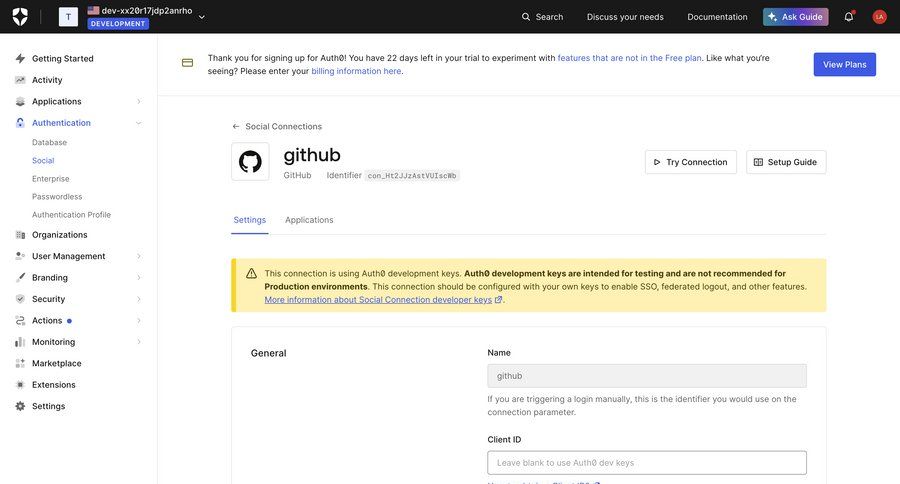
Task: Open tenant switcher dropdown chevron
Action: point(201,17)
